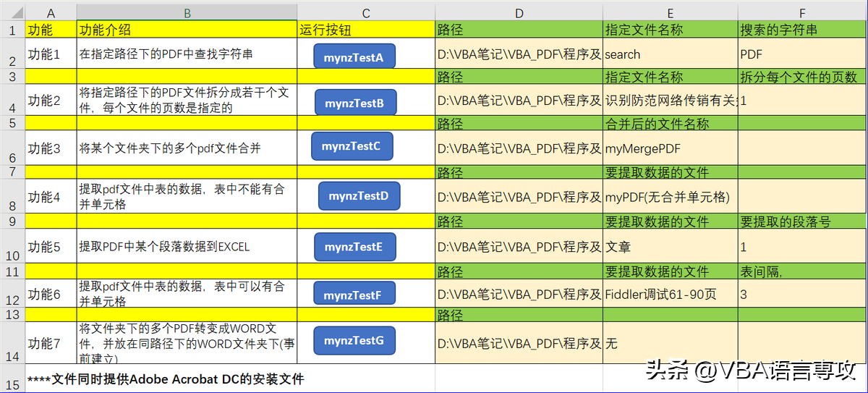Select the 要提取的段落号 cell
868x393 pixels.
pos(802,221)
